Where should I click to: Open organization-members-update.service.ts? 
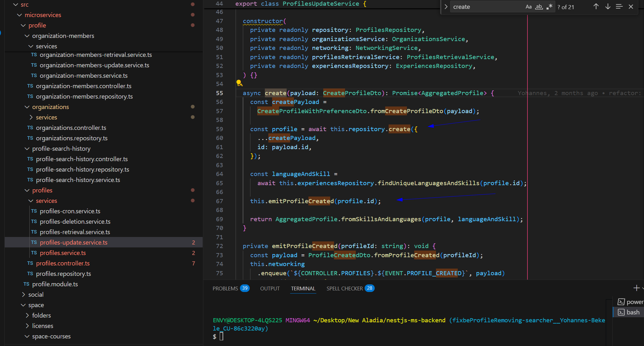(x=94, y=65)
